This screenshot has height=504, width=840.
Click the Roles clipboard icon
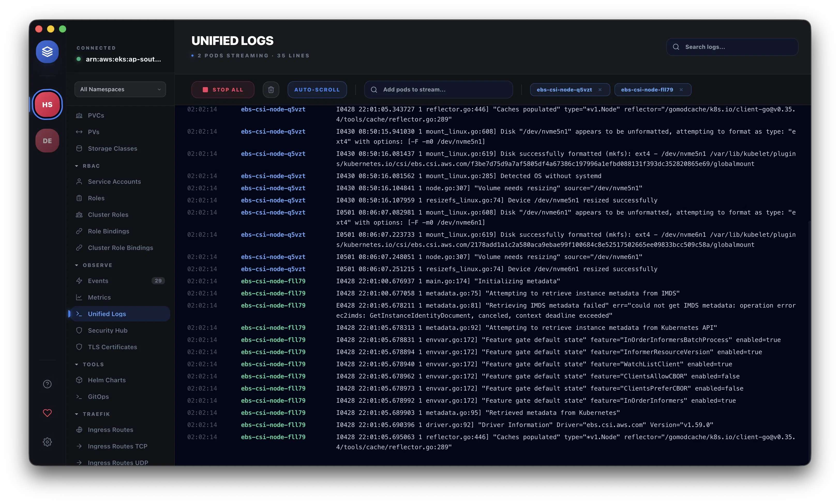click(79, 198)
